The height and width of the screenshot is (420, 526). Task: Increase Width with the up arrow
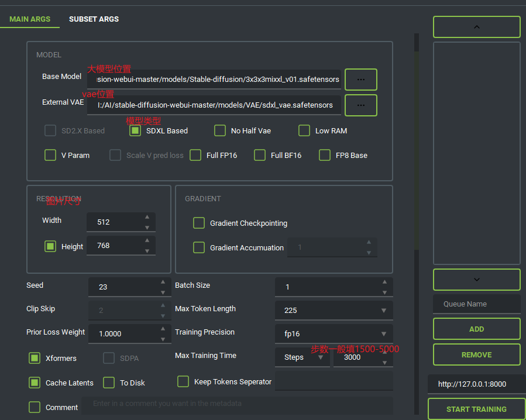(147, 218)
